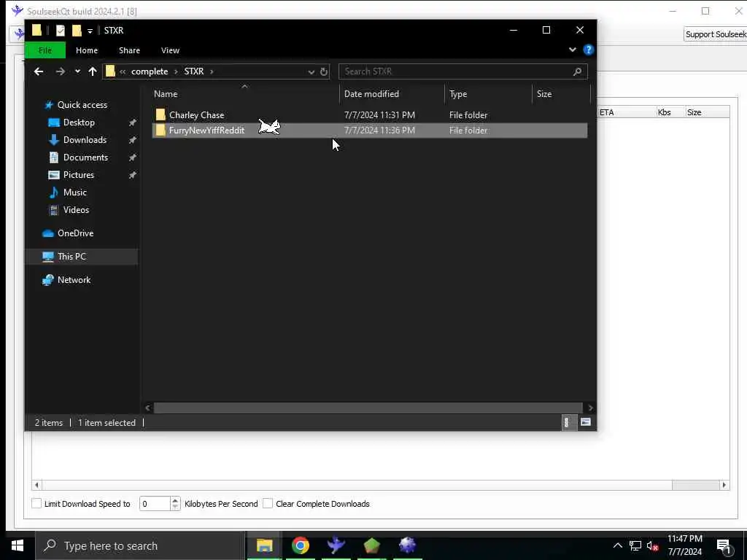Click Properties quick access toolbar icon
747x560 pixels.
(60, 31)
